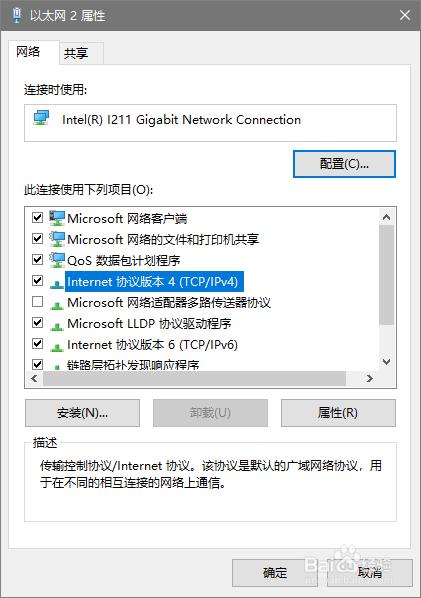Select the 链路层拓扑发现响应程序 list item

click(x=133, y=365)
